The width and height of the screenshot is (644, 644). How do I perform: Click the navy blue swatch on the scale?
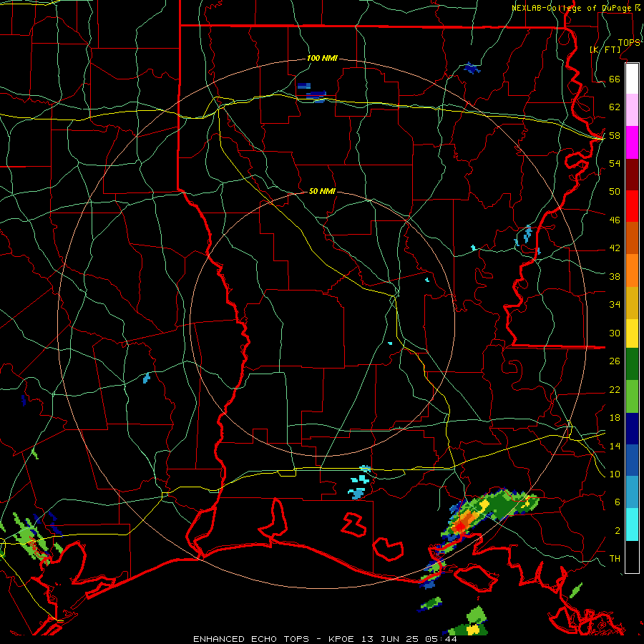pyautogui.click(x=632, y=429)
